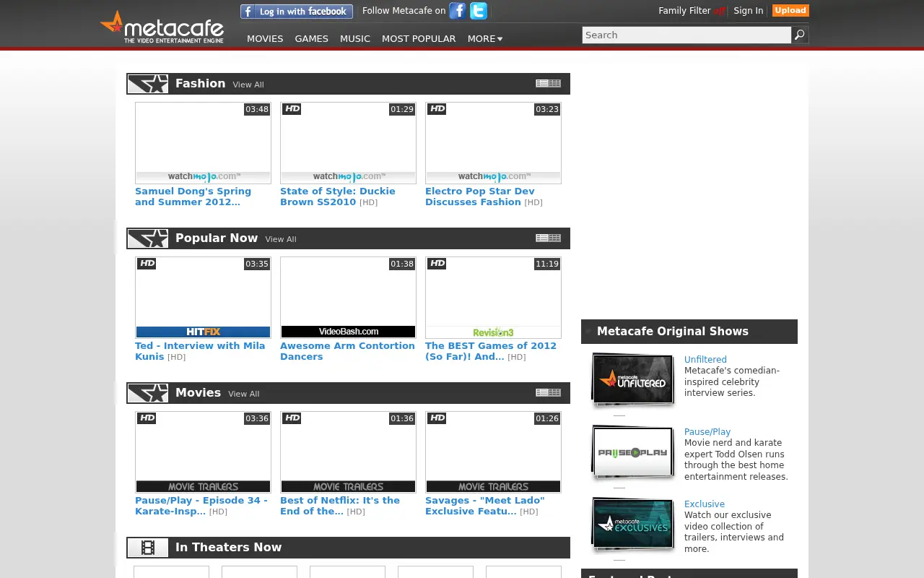Expand the MORE navigation dropdown

coord(485,38)
